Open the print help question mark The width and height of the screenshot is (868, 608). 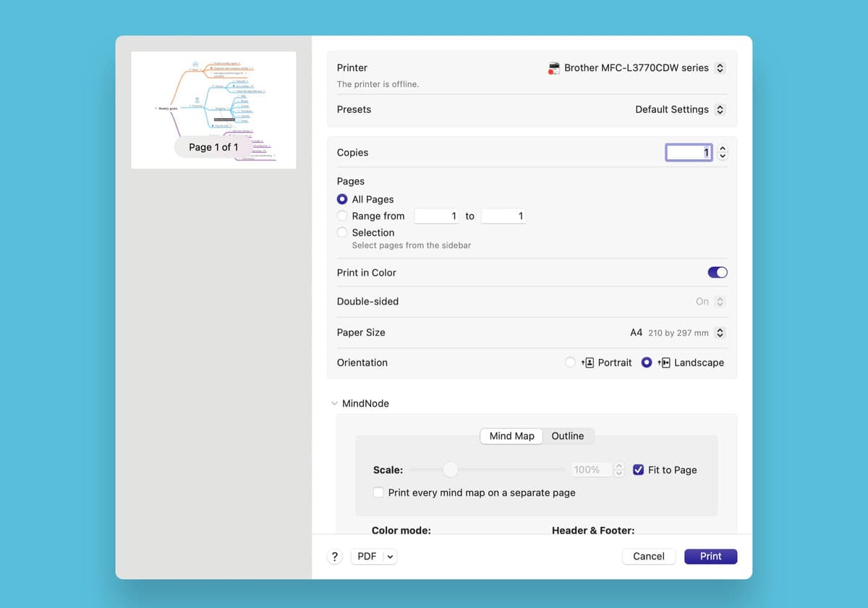334,557
